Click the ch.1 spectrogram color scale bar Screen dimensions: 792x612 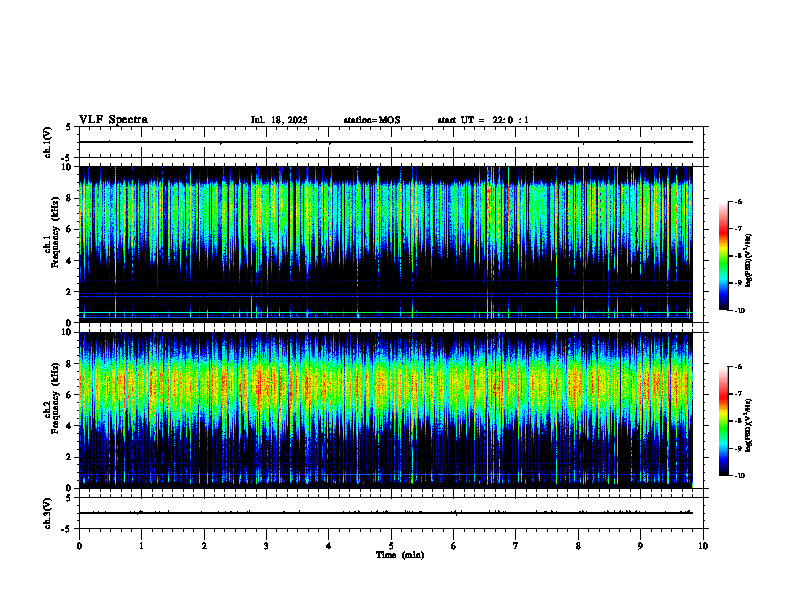point(723,256)
